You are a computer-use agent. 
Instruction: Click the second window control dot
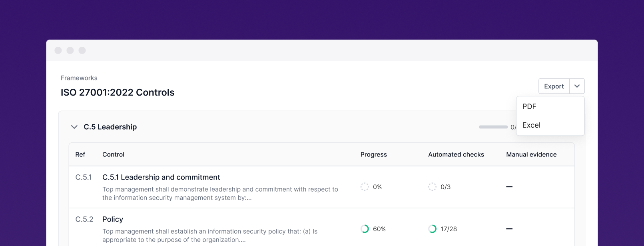(x=70, y=50)
